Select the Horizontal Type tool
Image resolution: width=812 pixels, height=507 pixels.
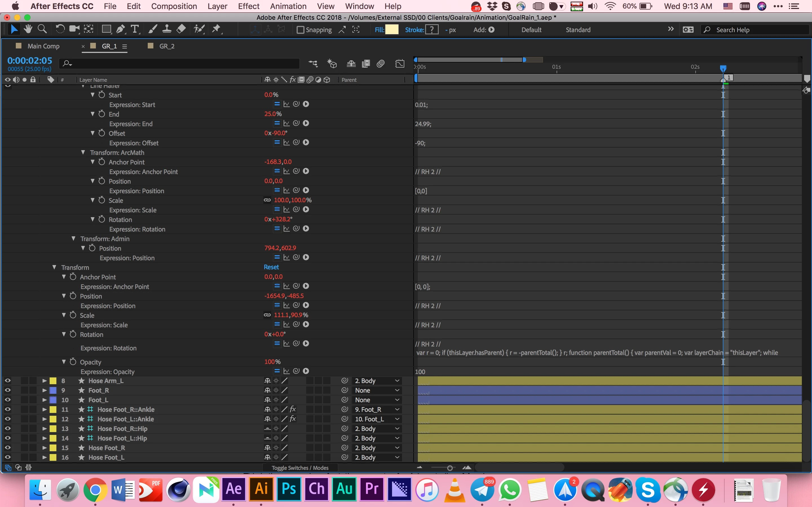click(134, 30)
